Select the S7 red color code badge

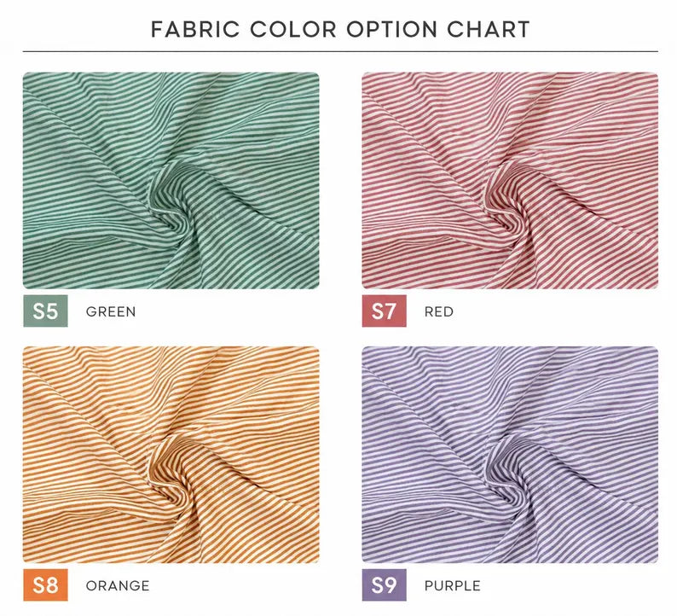(384, 311)
